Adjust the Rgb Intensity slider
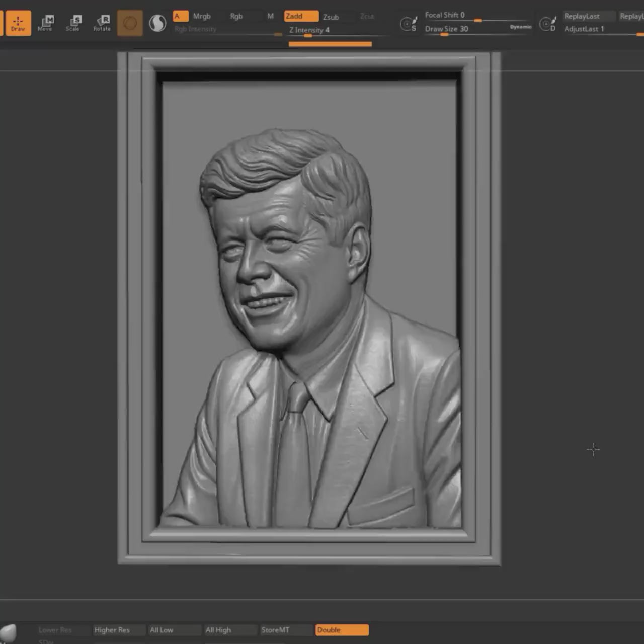The height and width of the screenshot is (644, 644). pyautogui.click(x=227, y=30)
